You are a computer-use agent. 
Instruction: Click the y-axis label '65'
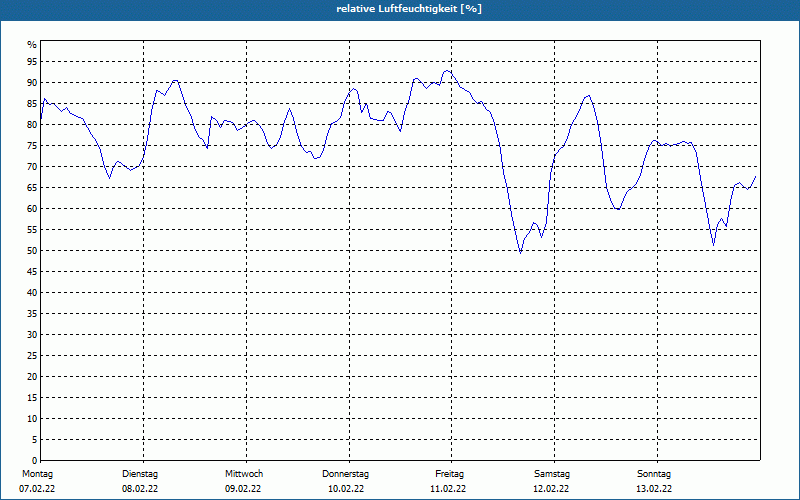point(32,188)
